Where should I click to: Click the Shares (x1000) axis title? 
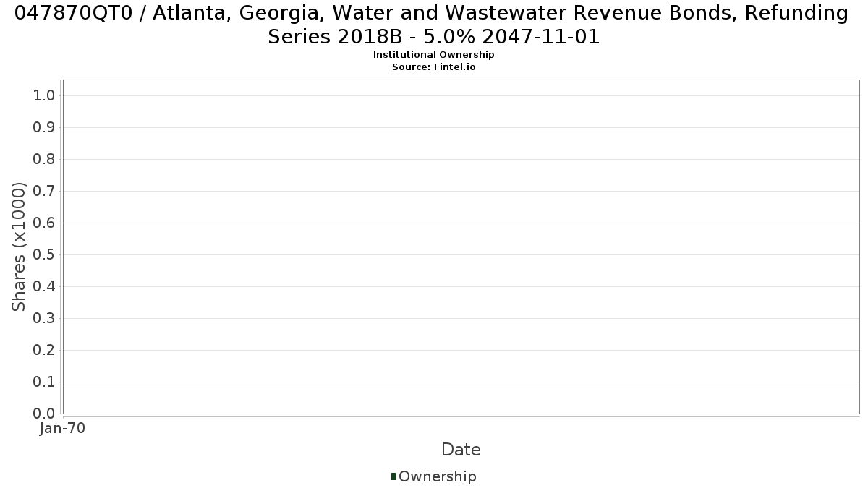pyautogui.click(x=19, y=247)
